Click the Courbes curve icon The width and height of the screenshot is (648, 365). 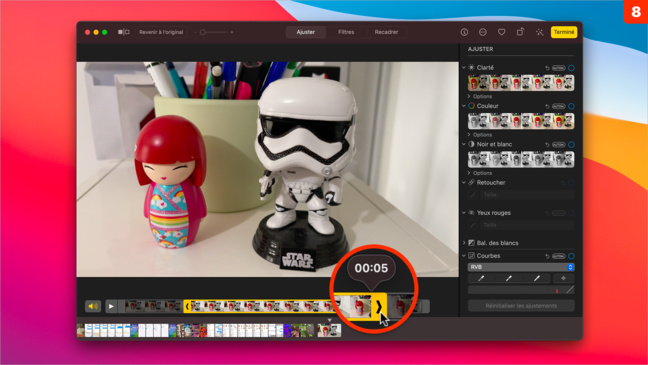pos(472,256)
